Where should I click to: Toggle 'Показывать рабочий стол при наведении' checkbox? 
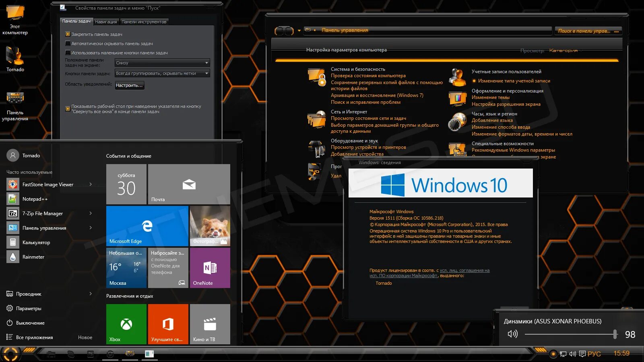point(68,109)
